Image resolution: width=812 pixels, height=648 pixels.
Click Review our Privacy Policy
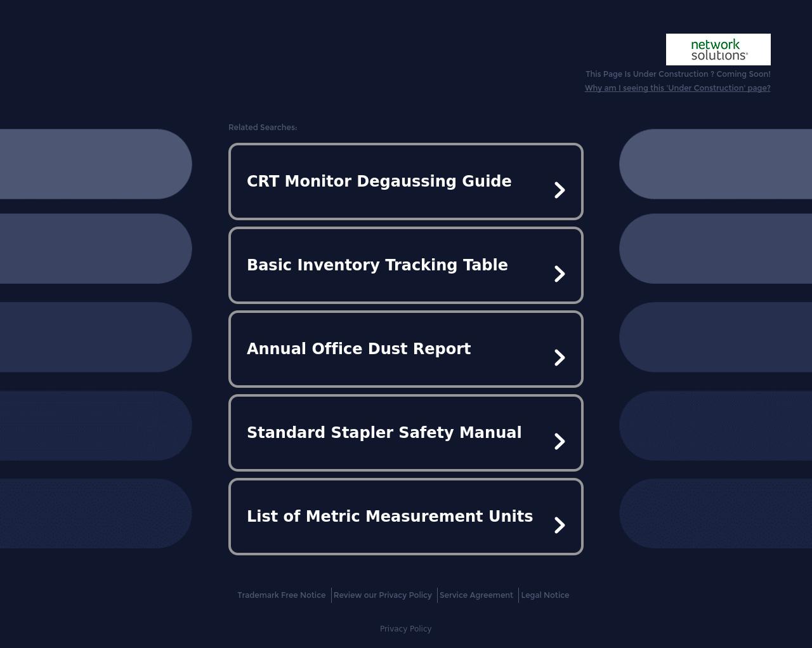383,595
